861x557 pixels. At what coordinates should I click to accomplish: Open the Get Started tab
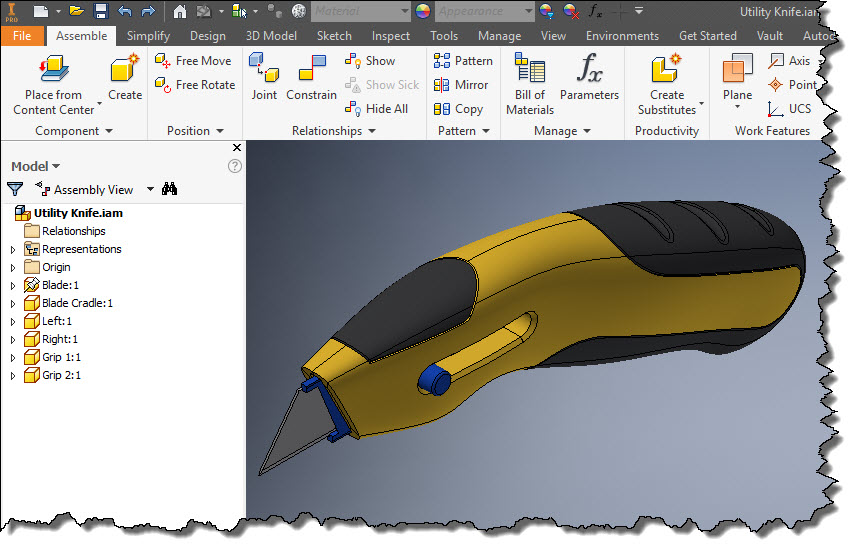[x=708, y=36]
